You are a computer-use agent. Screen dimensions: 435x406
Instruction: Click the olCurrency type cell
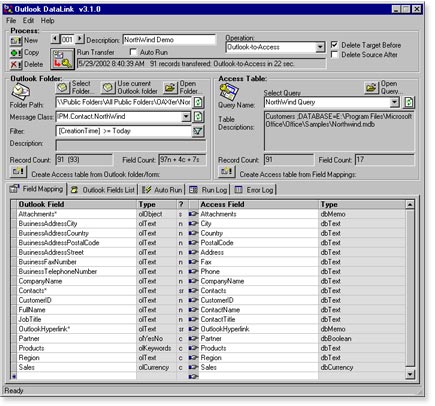coord(156,367)
